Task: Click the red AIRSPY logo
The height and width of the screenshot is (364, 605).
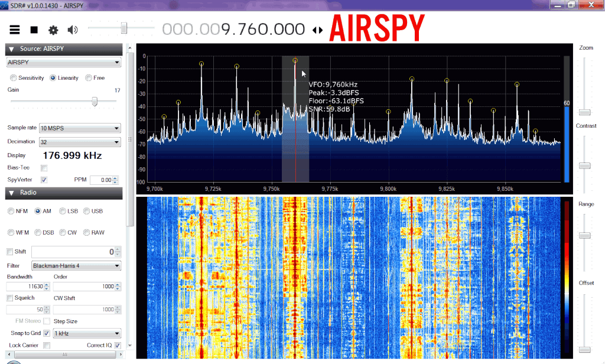Action: (x=376, y=28)
